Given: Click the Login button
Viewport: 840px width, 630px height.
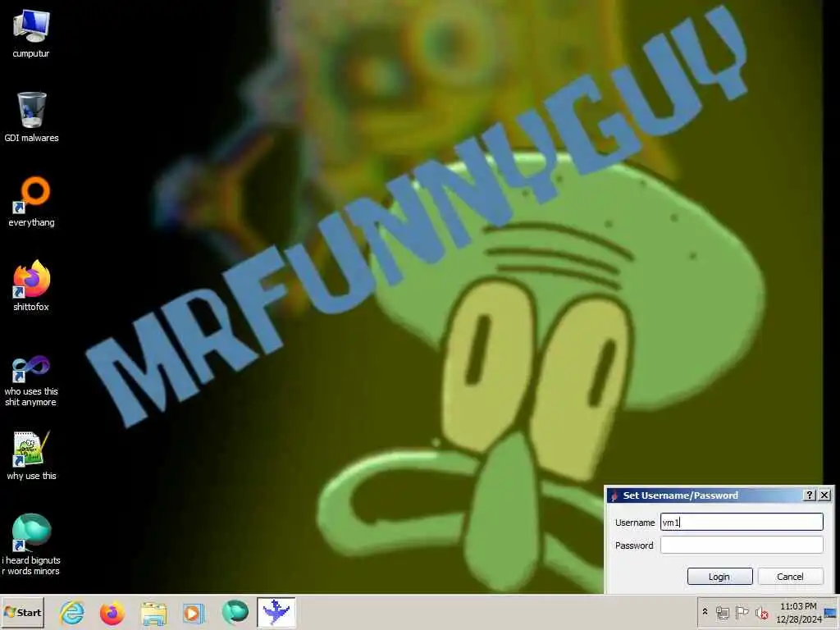Looking at the screenshot, I should pos(719,577).
